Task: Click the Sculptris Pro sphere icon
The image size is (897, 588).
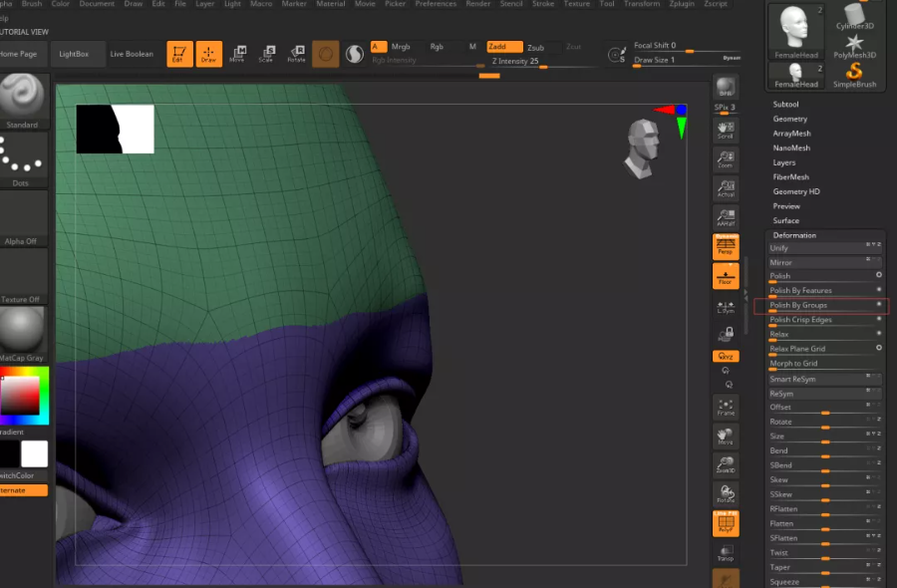Action: click(355, 54)
